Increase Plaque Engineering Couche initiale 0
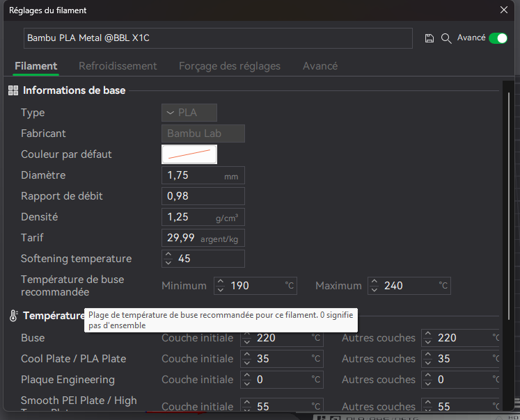This screenshot has height=420, width=520. pos(247,375)
